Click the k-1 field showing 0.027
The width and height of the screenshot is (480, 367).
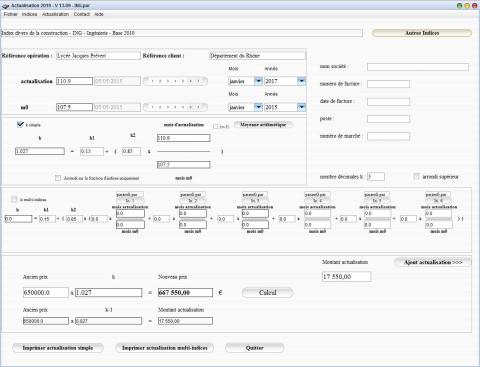pos(108,321)
